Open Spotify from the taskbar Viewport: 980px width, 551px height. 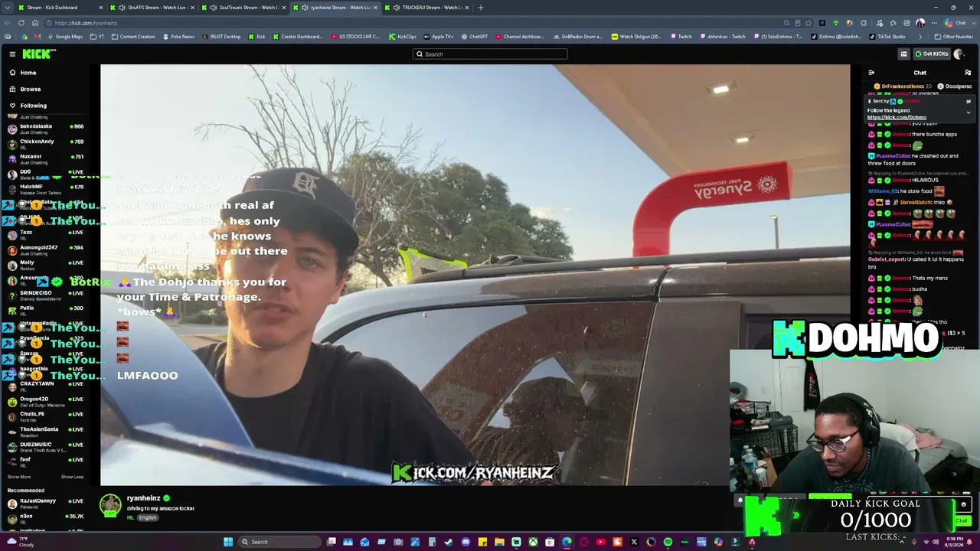(x=668, y=542)
